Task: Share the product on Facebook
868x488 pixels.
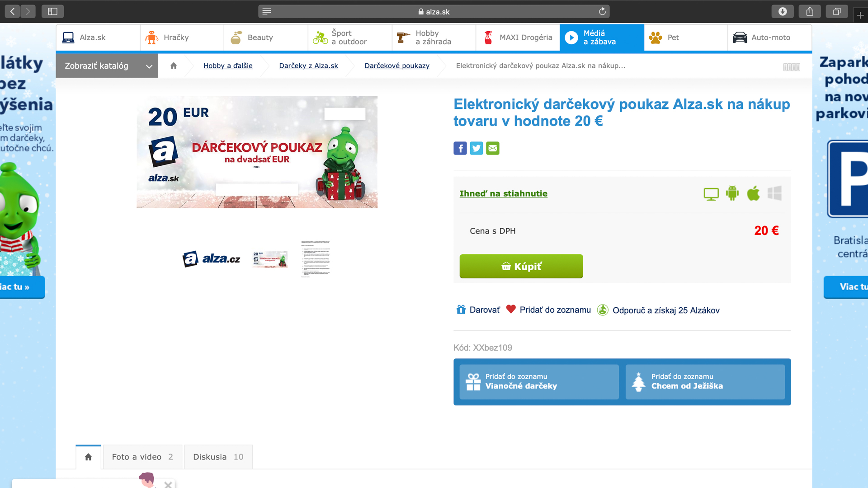Action: coord(460,148)
